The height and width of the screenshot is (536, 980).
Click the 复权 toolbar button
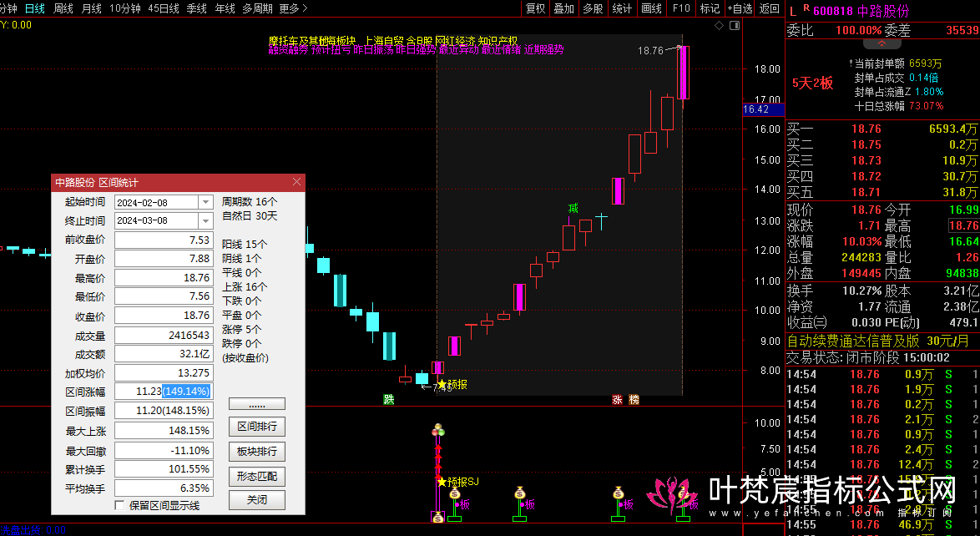[x=535, y=8]
